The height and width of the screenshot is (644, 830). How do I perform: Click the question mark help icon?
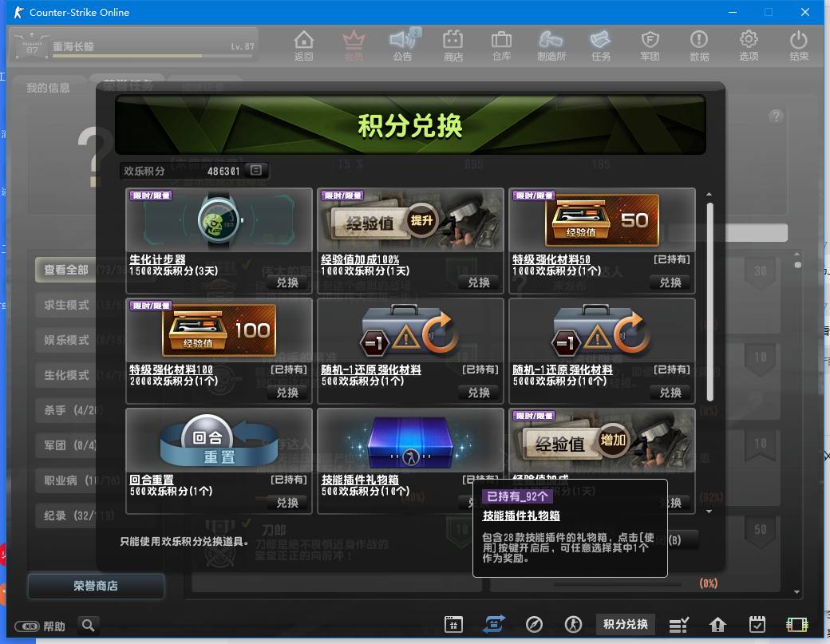[x=776, y=116]
